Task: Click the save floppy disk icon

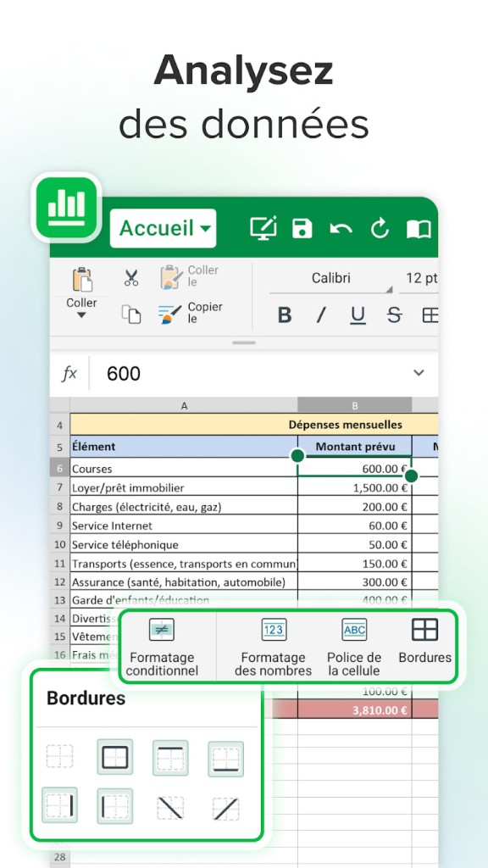Action: [302, 228]
